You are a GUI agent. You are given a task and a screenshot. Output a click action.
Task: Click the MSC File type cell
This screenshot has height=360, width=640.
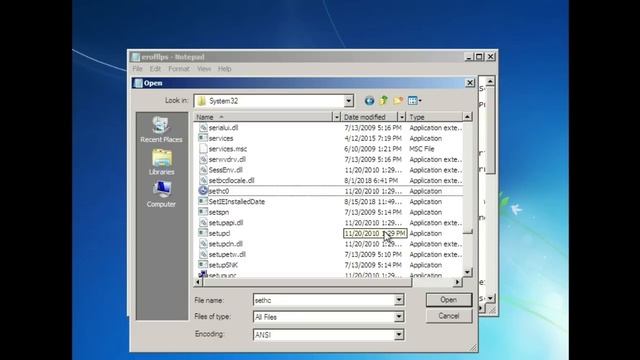pos(422,149)
